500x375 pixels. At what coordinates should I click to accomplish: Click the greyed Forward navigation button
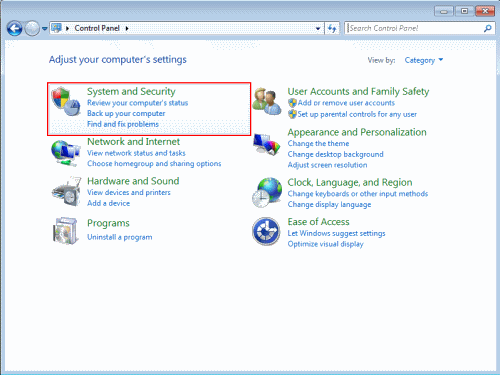click(x=32, y=29)
